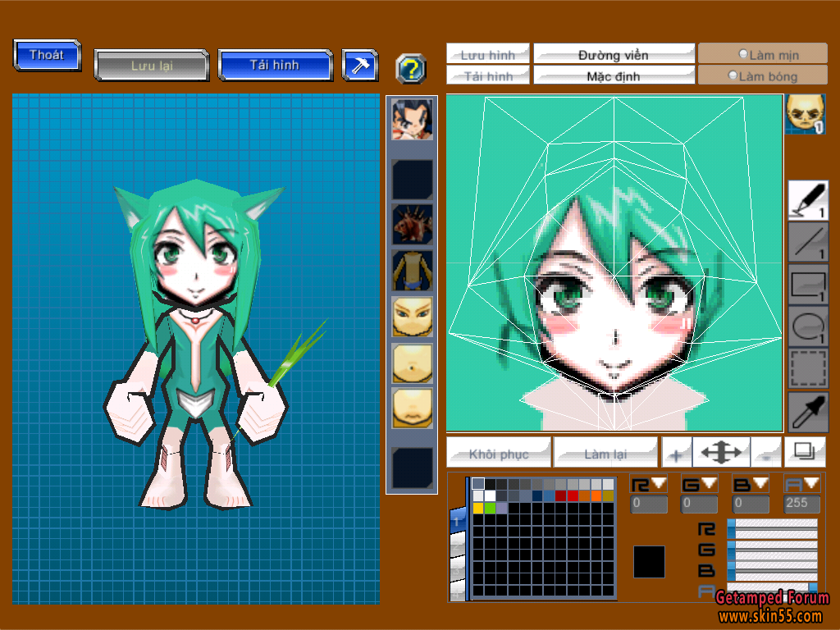
Task: Select the empty bottom part slot
Action: pyautogui.click(x=412, y=468)
